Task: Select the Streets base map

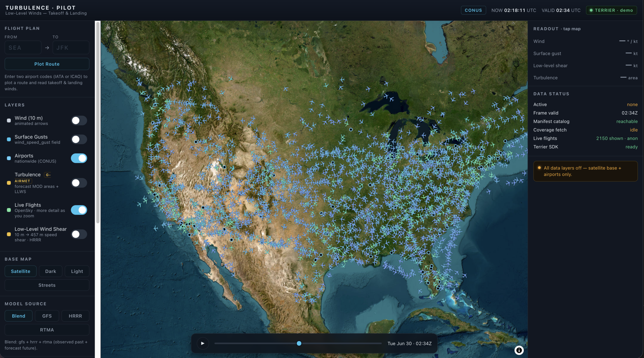Action: [47, 285]
